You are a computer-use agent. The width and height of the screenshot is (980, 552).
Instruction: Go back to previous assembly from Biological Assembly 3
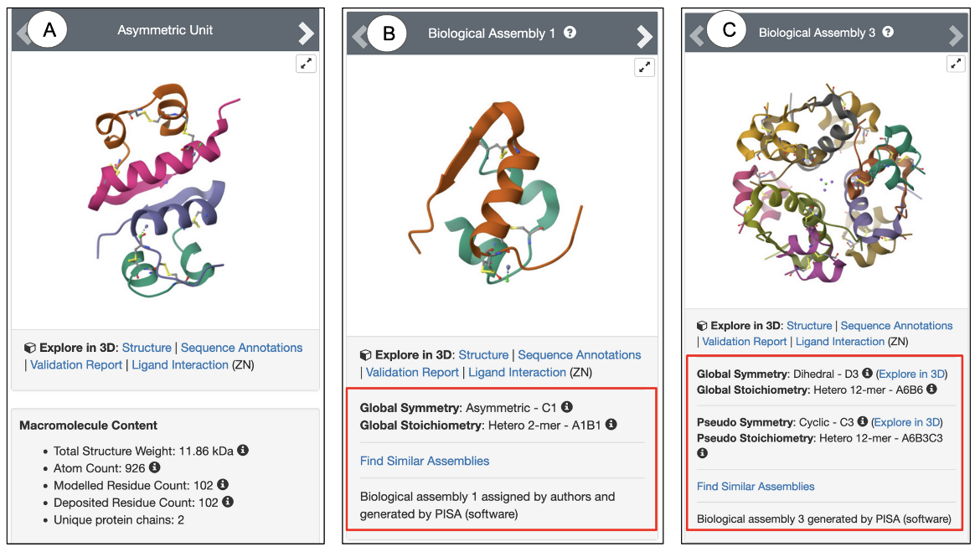click(695, 35)
